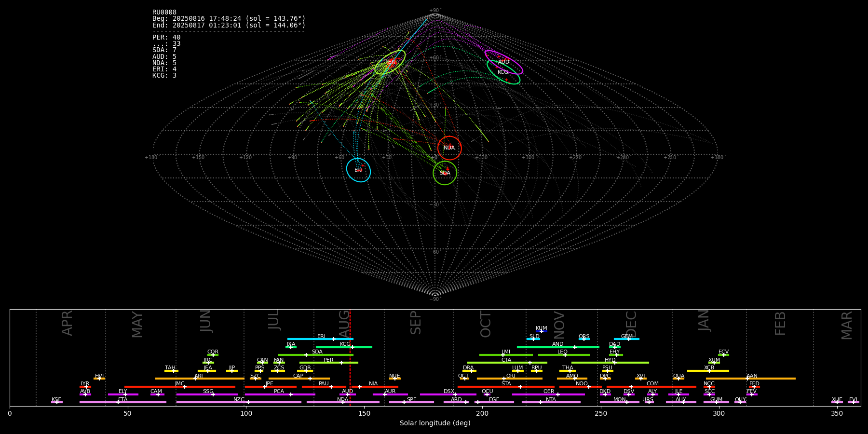The image size is (868, 434).
Task: Click the pink NTA bar in the timeline
Action: [551, 402]
